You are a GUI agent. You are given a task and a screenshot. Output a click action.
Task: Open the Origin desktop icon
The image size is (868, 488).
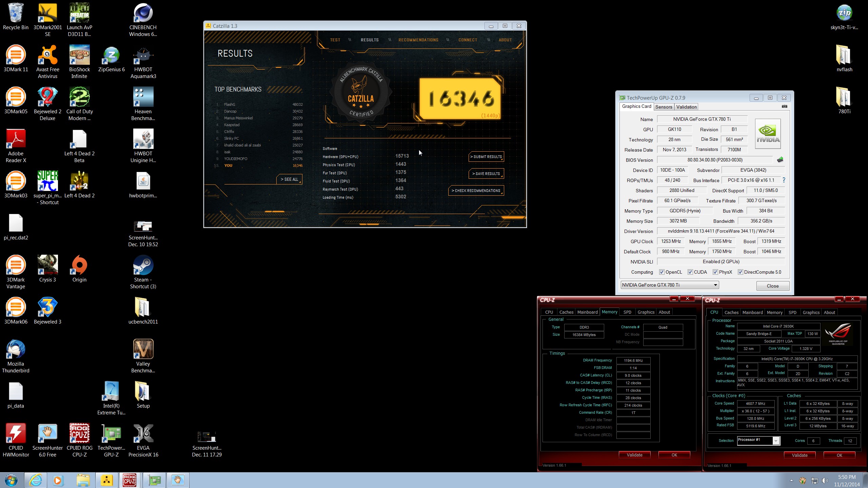pyautogui.click(x=79, y=269)
